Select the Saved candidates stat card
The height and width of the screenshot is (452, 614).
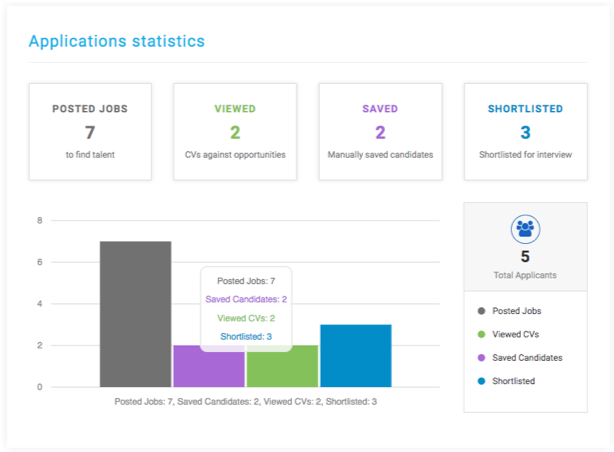pos(380,132)
